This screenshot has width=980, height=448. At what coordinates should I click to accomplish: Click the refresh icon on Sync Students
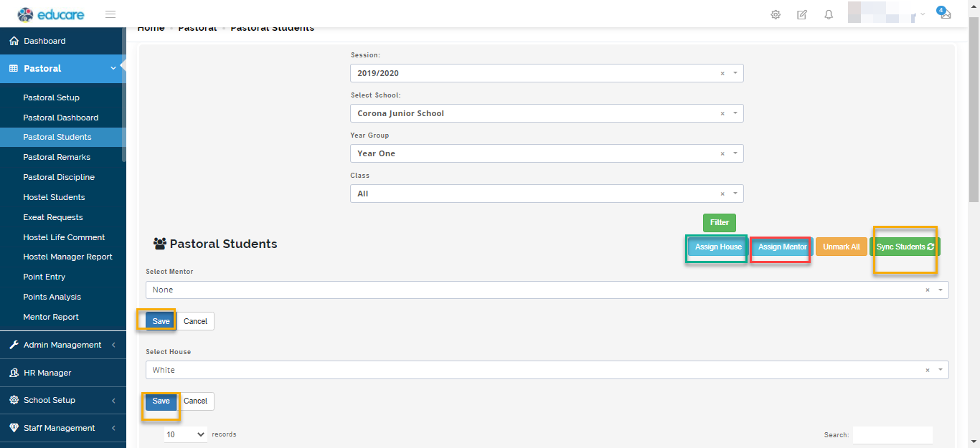point(930,247)
